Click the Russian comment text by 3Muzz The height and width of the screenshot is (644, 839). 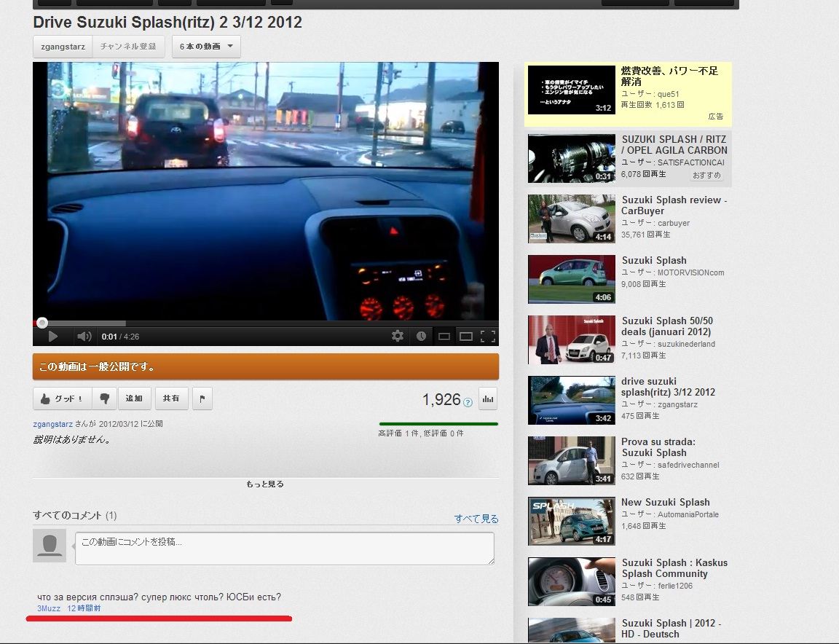point(159,597)
